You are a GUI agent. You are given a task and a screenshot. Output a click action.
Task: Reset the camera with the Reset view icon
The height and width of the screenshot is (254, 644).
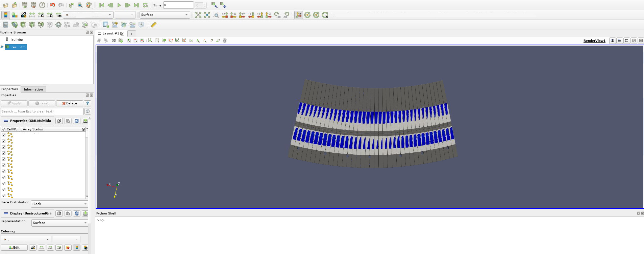[198, 15]
